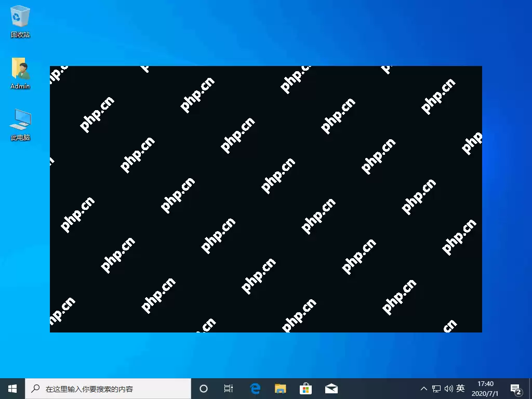Image resolution: width=532 pixels, height=399 pixels.
Task: Open Task View
Action: coord(229,388)
